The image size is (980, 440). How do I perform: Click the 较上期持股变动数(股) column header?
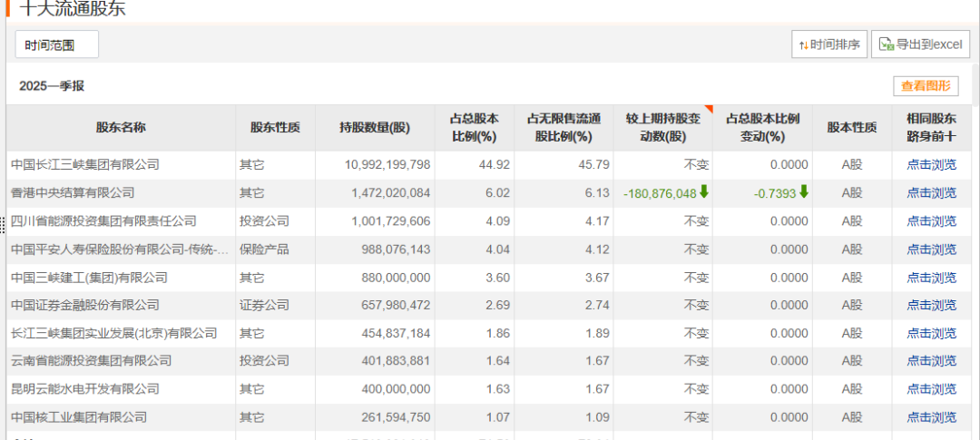[663, 128]
